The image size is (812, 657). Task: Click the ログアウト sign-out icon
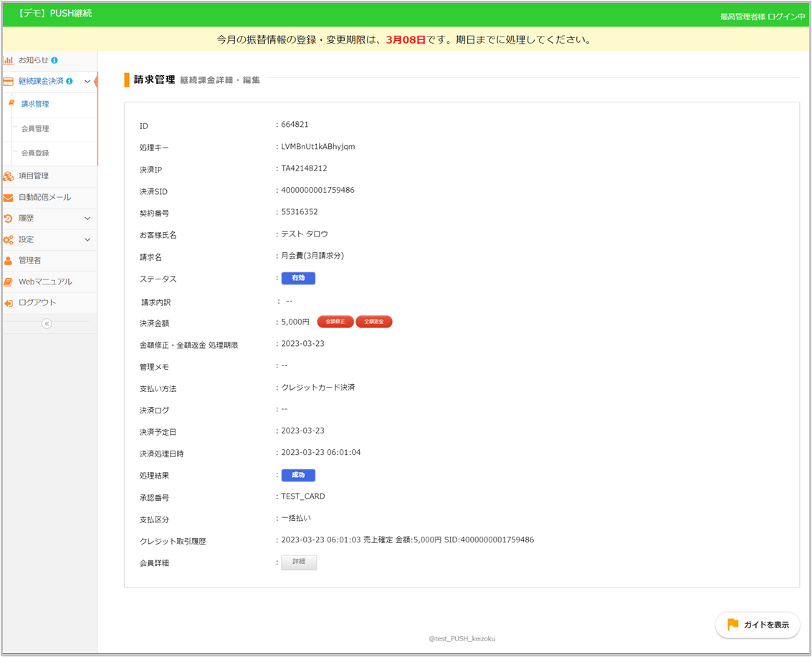pyautogui.click(x=9, y=303)
